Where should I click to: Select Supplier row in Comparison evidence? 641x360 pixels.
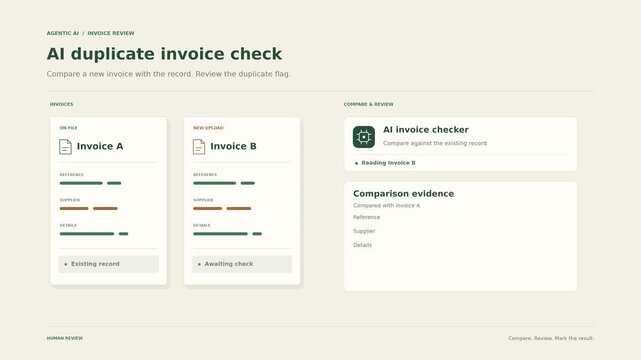pos(364,231)
